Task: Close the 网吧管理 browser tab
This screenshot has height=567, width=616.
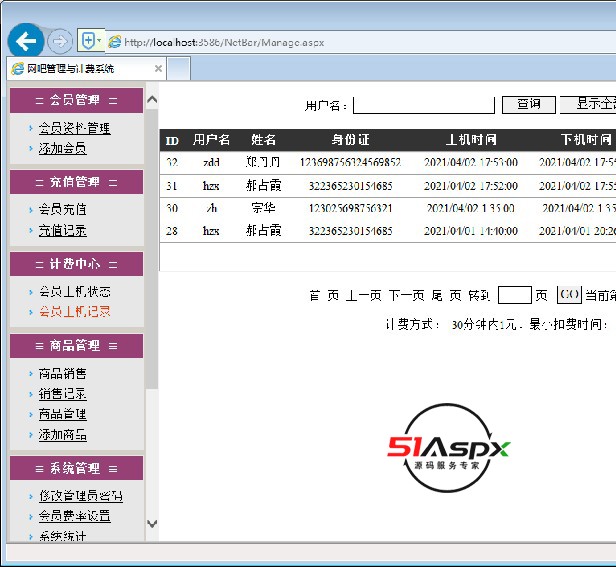Action: point(158,69)
